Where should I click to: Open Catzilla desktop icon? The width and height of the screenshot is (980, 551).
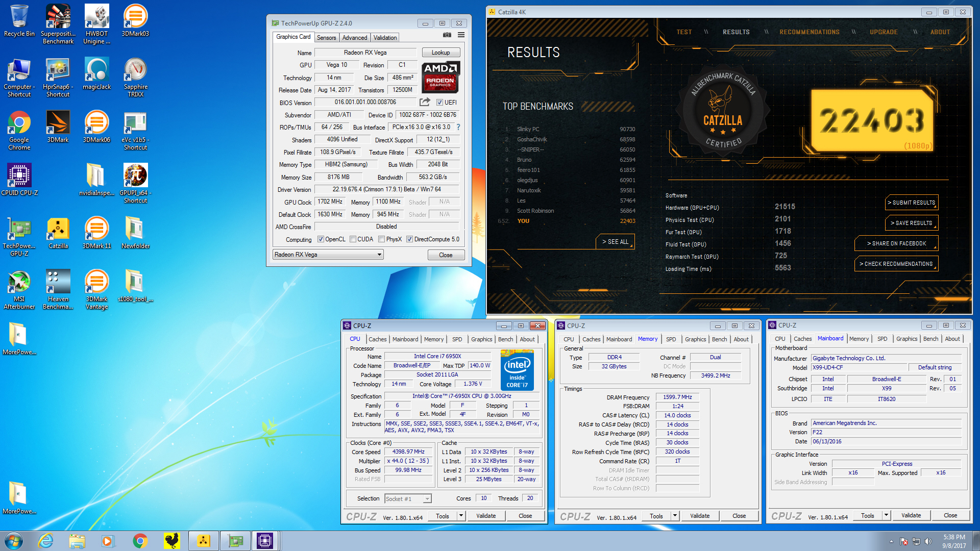58,233
